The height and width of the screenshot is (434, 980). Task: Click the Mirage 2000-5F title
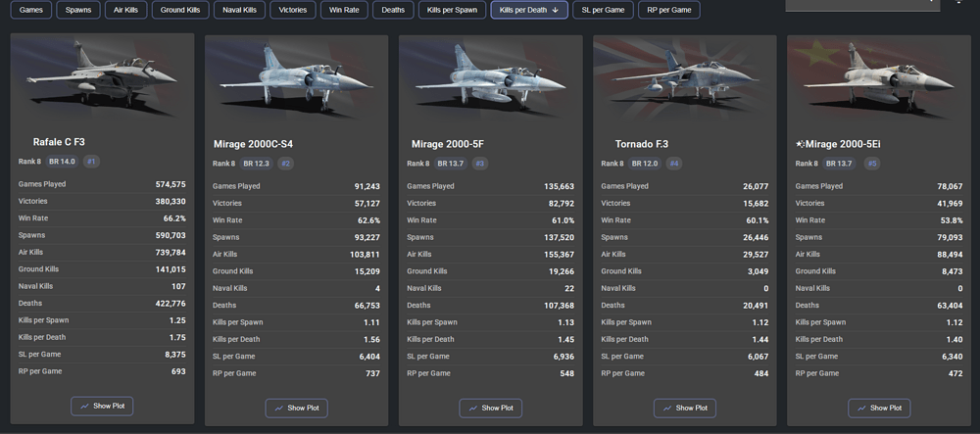(448, 144)
